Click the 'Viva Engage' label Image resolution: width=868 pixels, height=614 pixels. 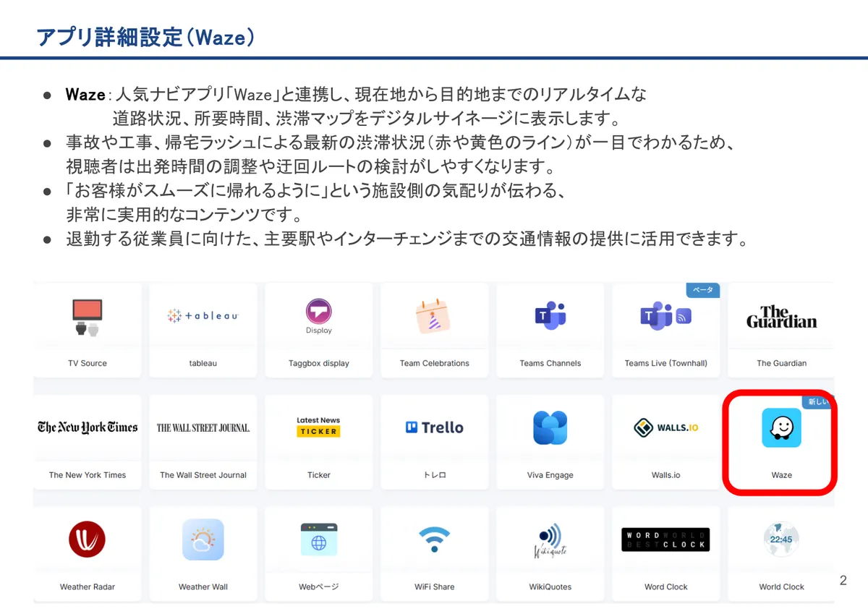(550, 475)
